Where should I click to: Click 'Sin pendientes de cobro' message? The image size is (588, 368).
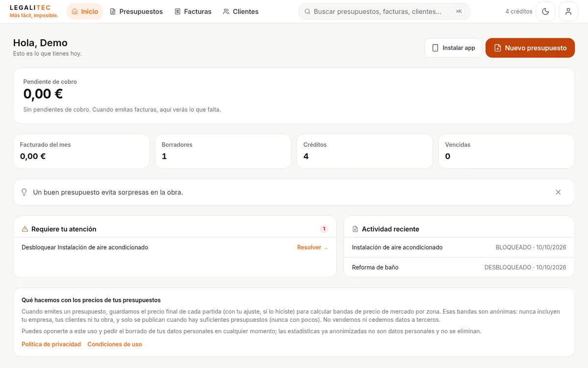(122, 109)
